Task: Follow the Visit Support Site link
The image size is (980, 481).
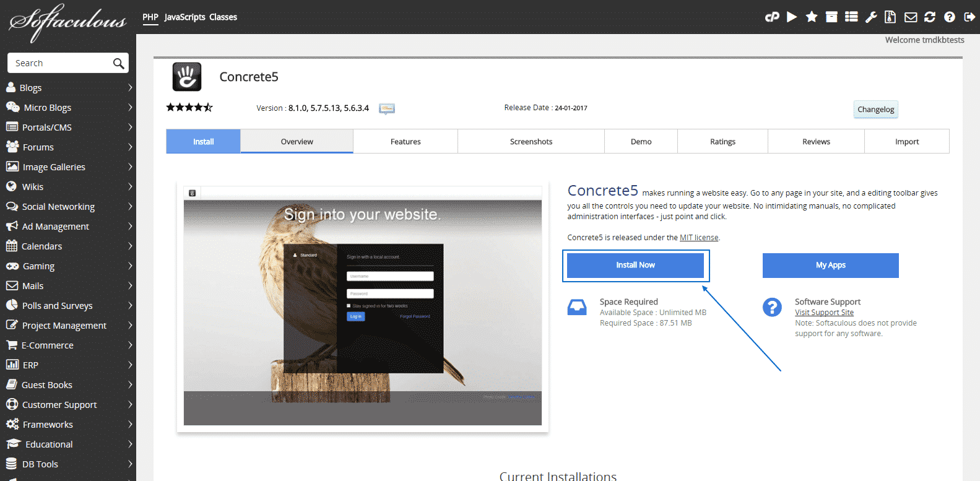Action: 825,313
